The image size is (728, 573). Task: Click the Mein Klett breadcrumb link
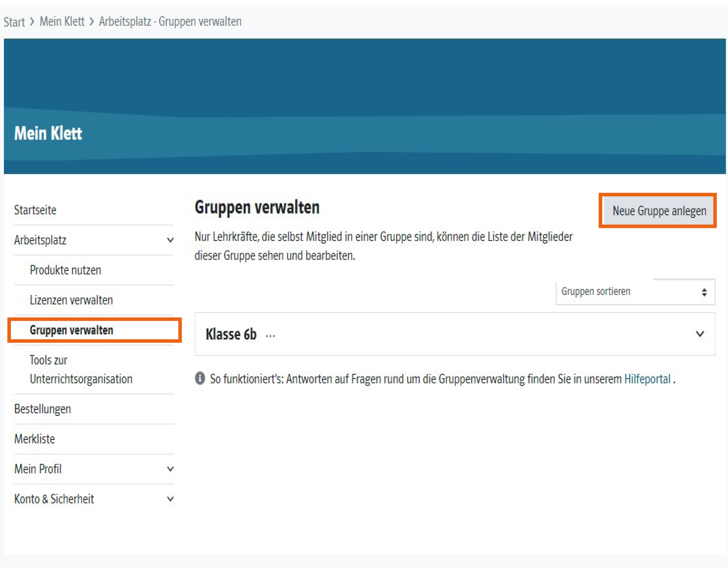coord(62,21)
